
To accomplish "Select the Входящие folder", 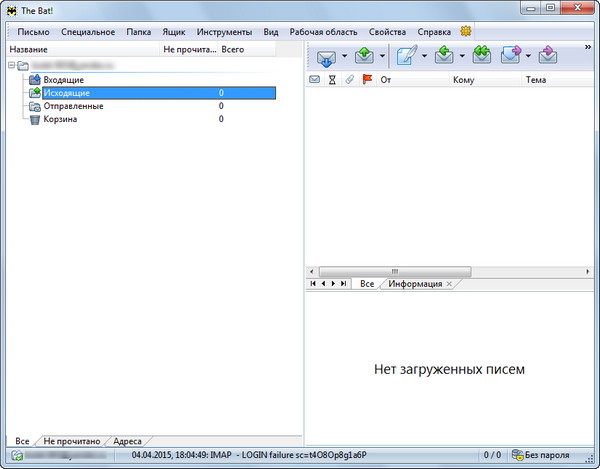I will 64,79.
